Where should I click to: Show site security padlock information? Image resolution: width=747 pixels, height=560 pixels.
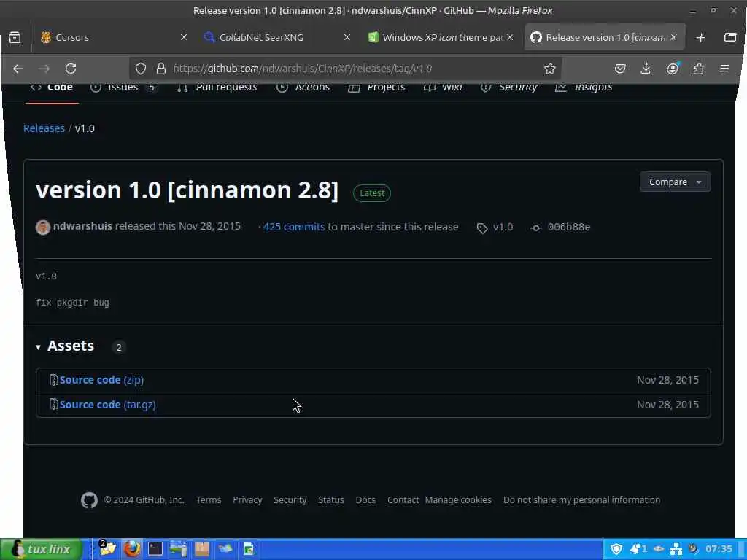click(x=161, y=69)
